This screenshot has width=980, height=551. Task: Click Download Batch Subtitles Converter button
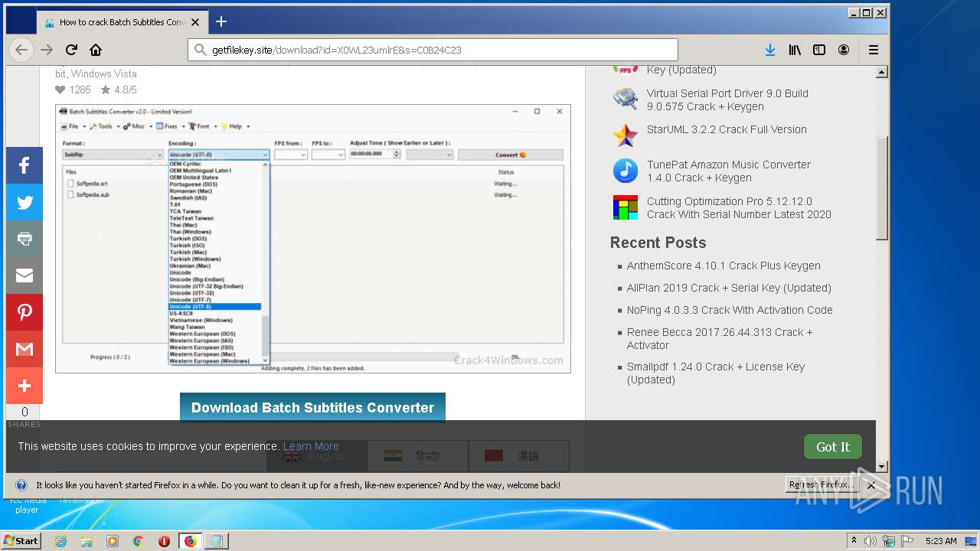point(312,408)
